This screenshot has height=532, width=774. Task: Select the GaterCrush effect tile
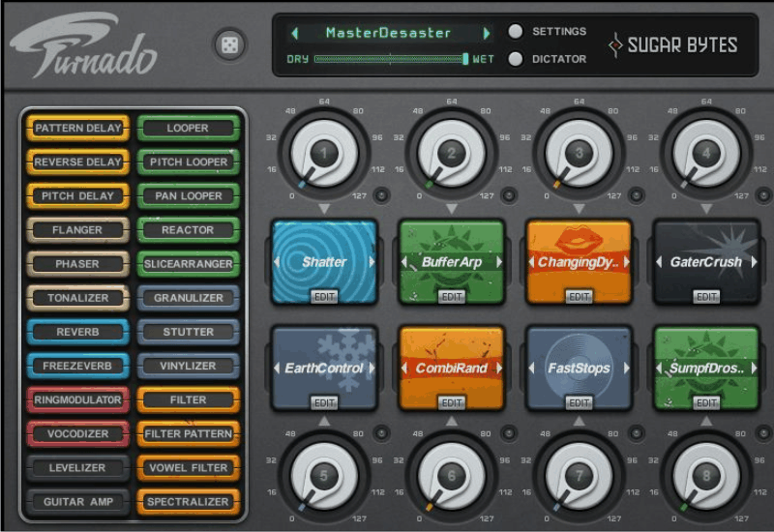[706, 257]
